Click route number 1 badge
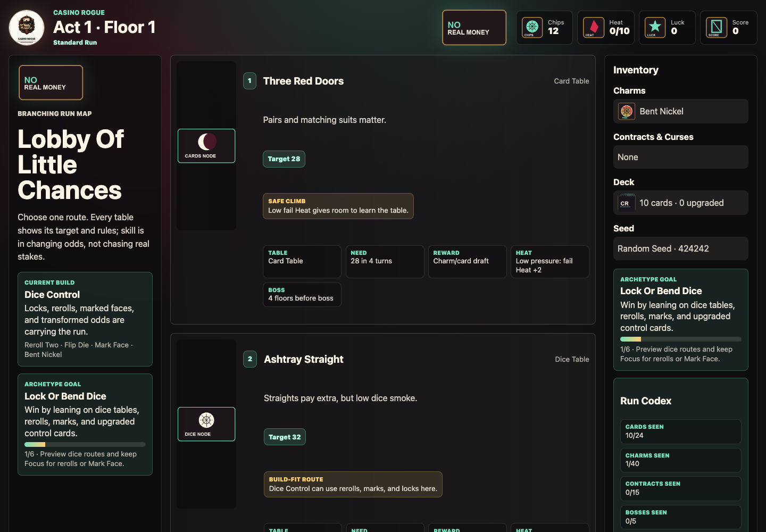766x532 pixels. coord(249,81)
